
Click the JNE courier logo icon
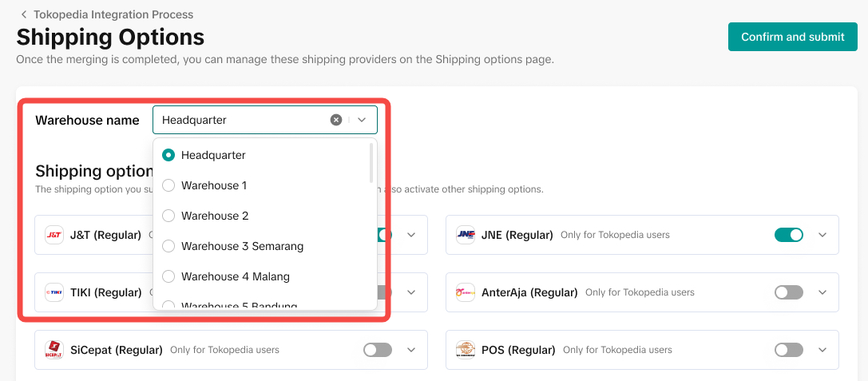[x=466, y=235]
